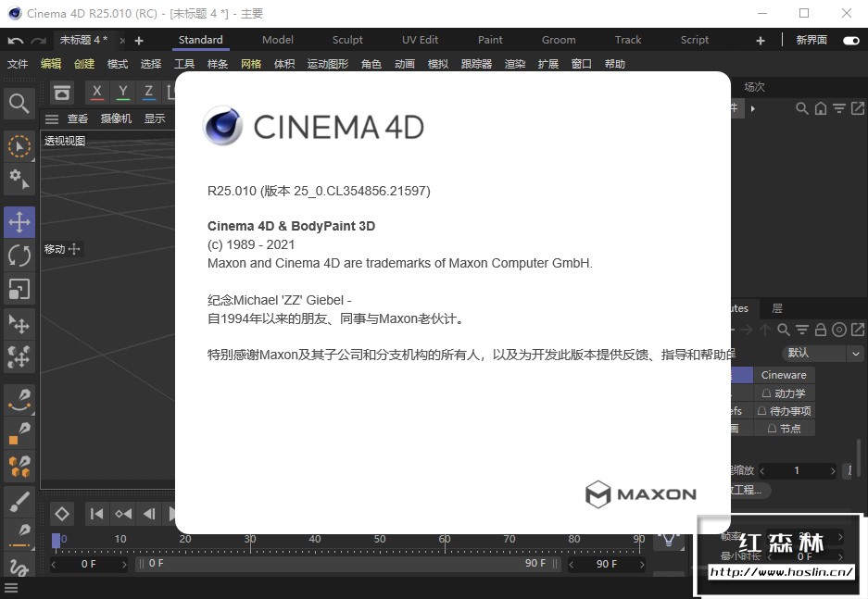
Task: Close the 未标题 4 document tab
Action: pyautogui.click(x=122, y=41)
